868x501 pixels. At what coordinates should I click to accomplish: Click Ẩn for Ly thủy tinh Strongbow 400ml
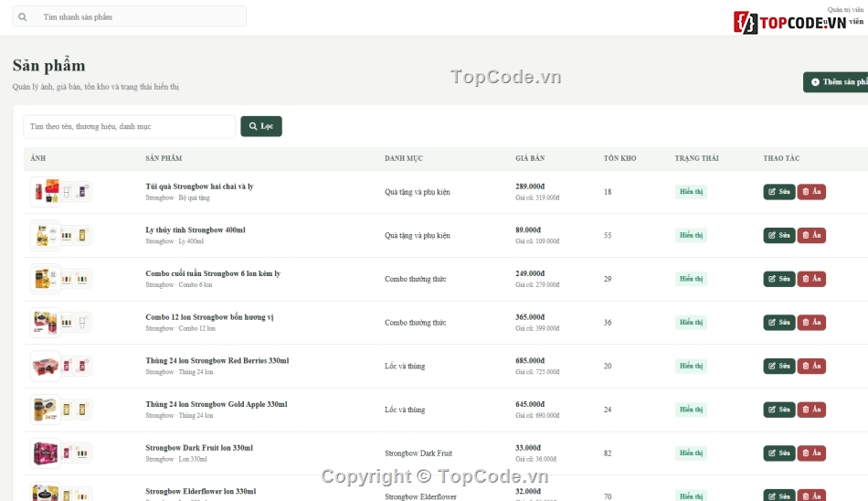click(x=811, y=236)
